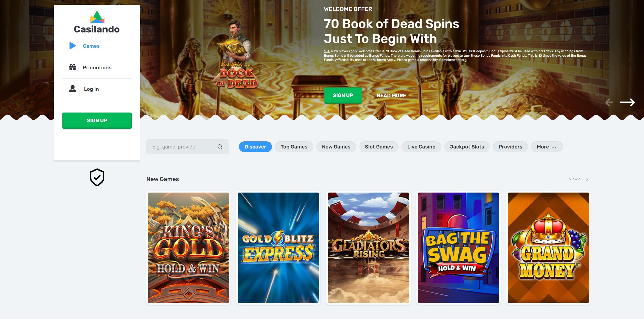Screen dimensions: 644x319
Task: Click the shield checkmark icon
Action: [x=97, y=177]
